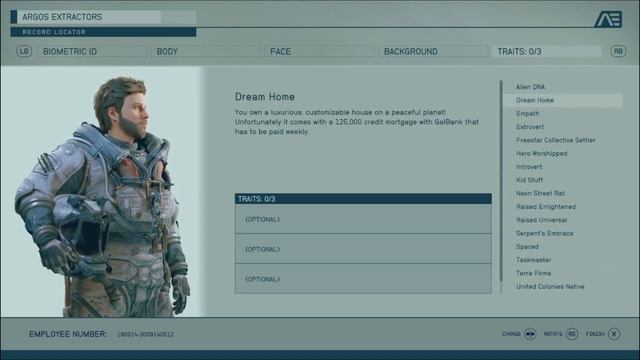640x360 pixels.
Task: Pick the Hero Worshipped trait
Action: coord(542,153)
